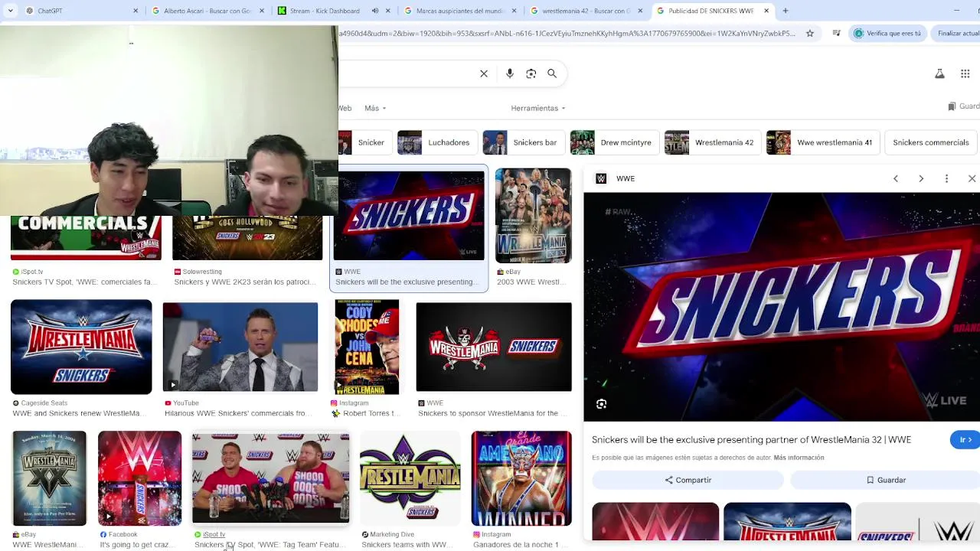Clear the search box with the X icon
Screen dimensions: 980x551
(x=484, y=73)
